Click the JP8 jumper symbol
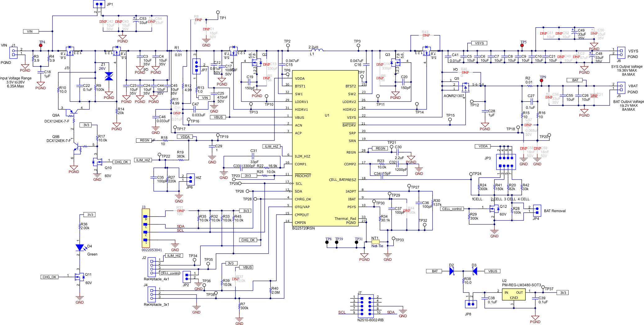 [x=471, y=304]
